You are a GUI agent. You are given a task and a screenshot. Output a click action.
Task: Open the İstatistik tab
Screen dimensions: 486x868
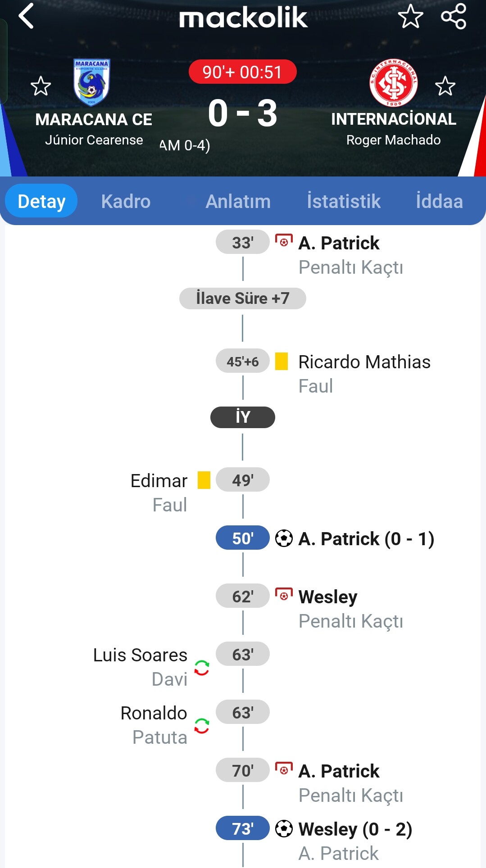click(344, 201)
